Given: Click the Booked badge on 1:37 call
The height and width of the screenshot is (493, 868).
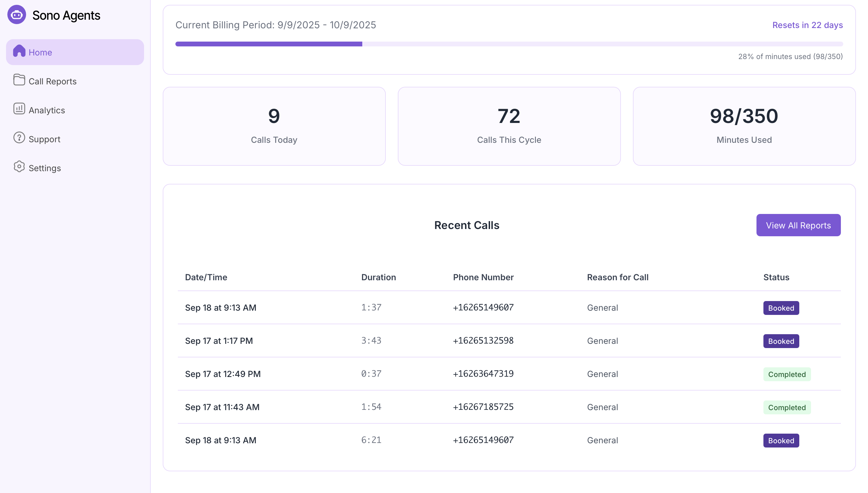Looking at the screenshot, I should [x=781, y=308].
